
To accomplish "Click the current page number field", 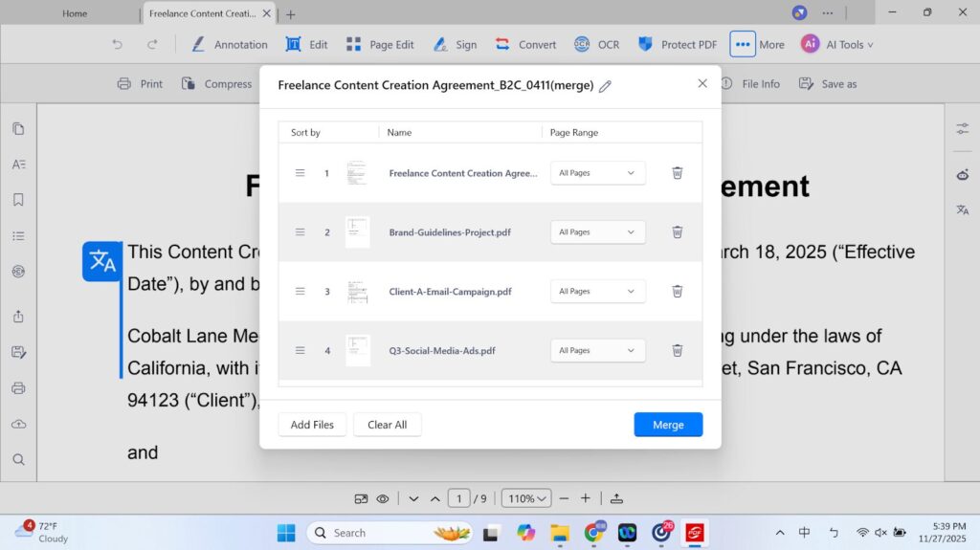I will coord(459,498).
